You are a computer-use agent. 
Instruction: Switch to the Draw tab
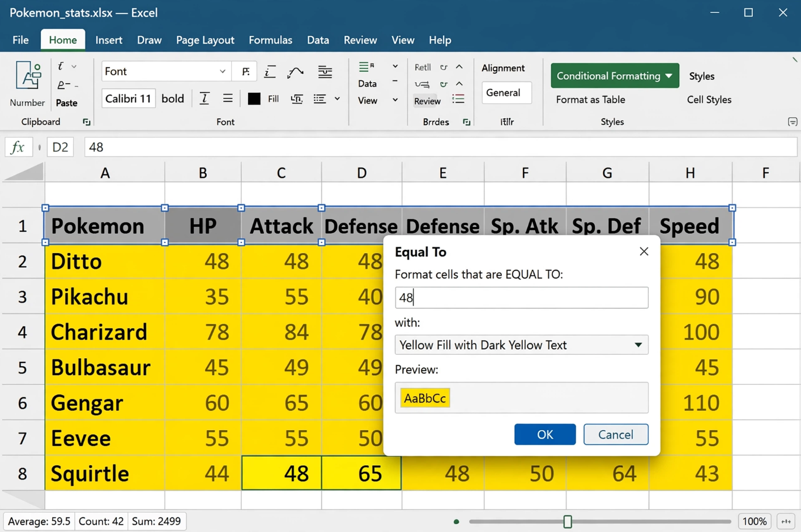pyautogui.click(x=149, y=40)
